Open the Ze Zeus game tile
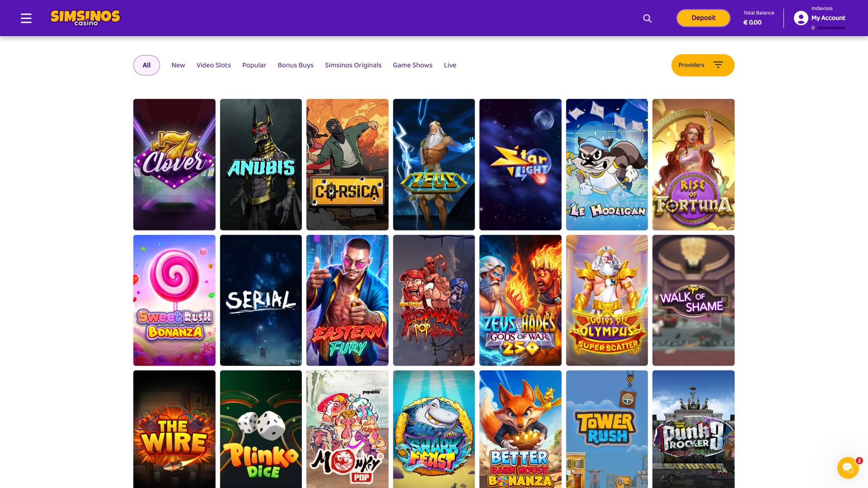868x488 pixels. pos(434,164)
